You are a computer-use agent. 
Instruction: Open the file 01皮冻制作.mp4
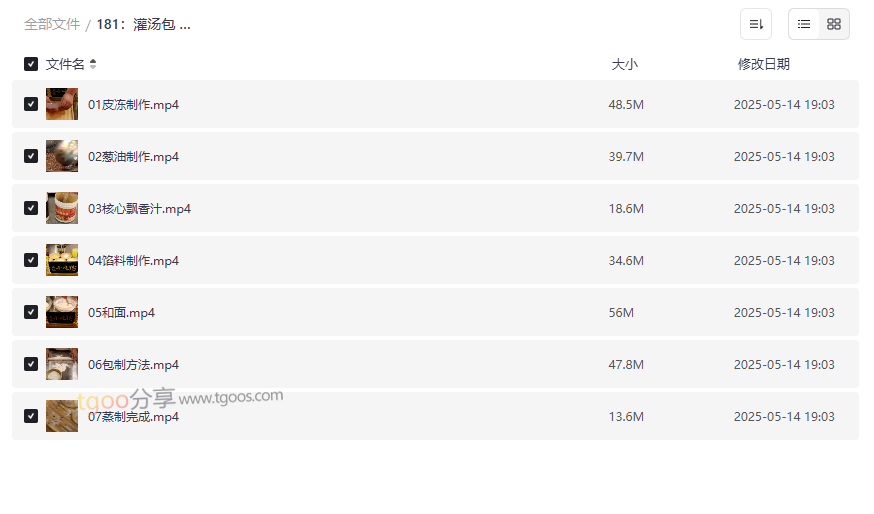coord(133,104)
